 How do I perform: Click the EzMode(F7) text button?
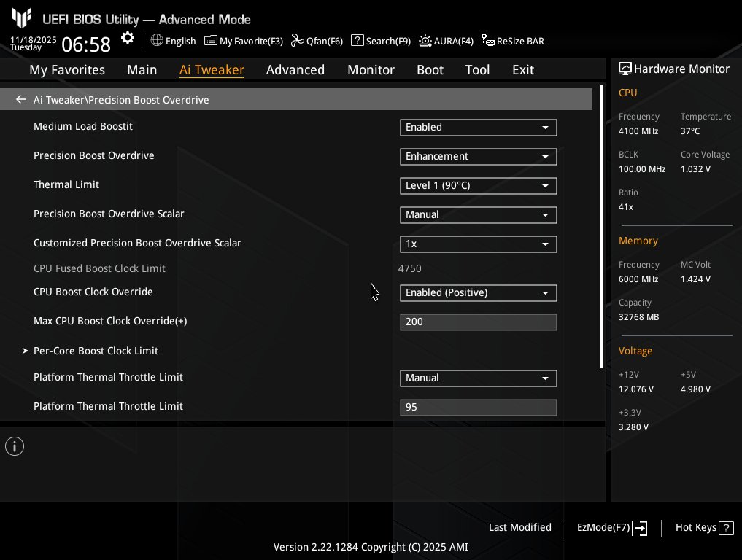pyautogui.click(x=603, y=527)
